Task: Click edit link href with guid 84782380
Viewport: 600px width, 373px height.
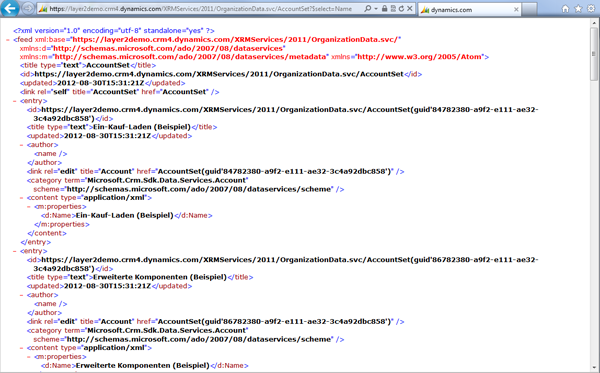Action: [x=274, y=171]
